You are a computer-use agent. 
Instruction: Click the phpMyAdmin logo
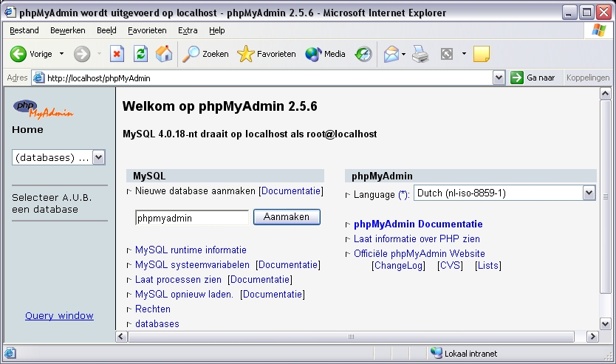coord(44,109)
